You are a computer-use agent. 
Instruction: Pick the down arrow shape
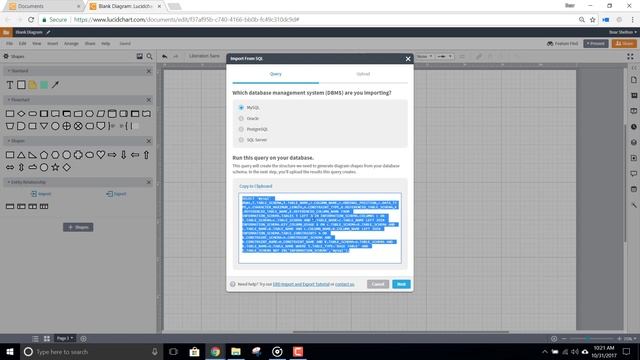(x=123, y=155)
